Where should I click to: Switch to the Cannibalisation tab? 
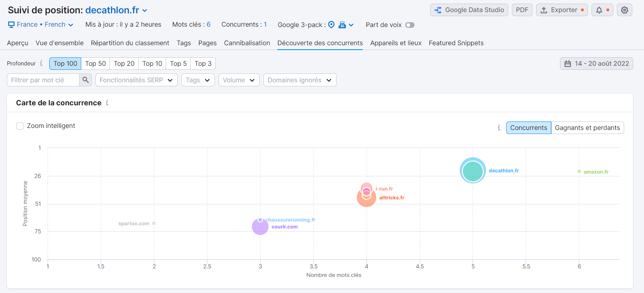(x=247, y=43)
